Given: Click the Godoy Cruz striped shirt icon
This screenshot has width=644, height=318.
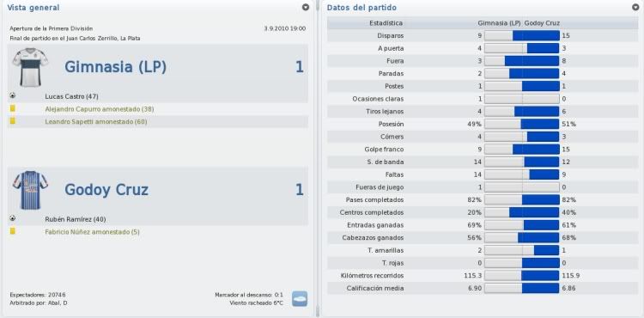Looking at the screenshot, I should [x=30, y=190].
